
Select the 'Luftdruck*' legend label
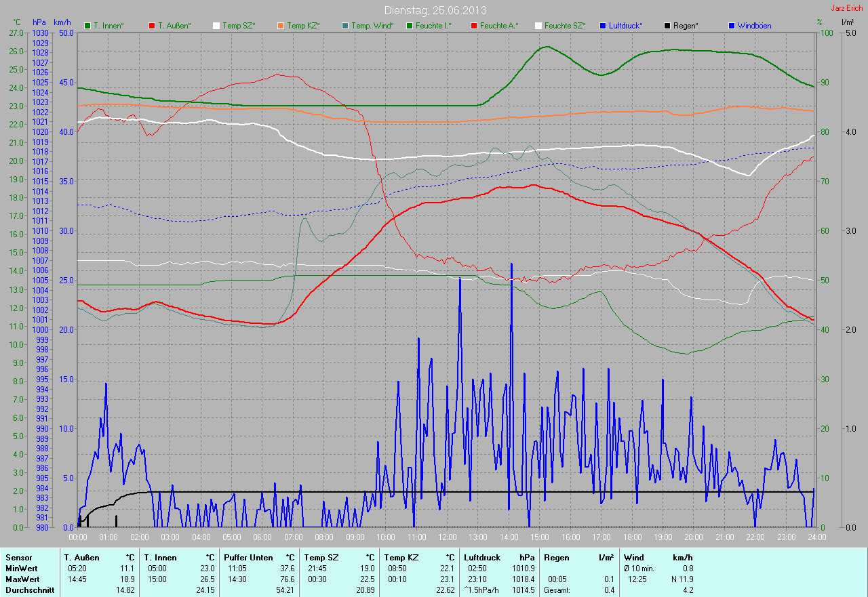(x=625, y=26)
